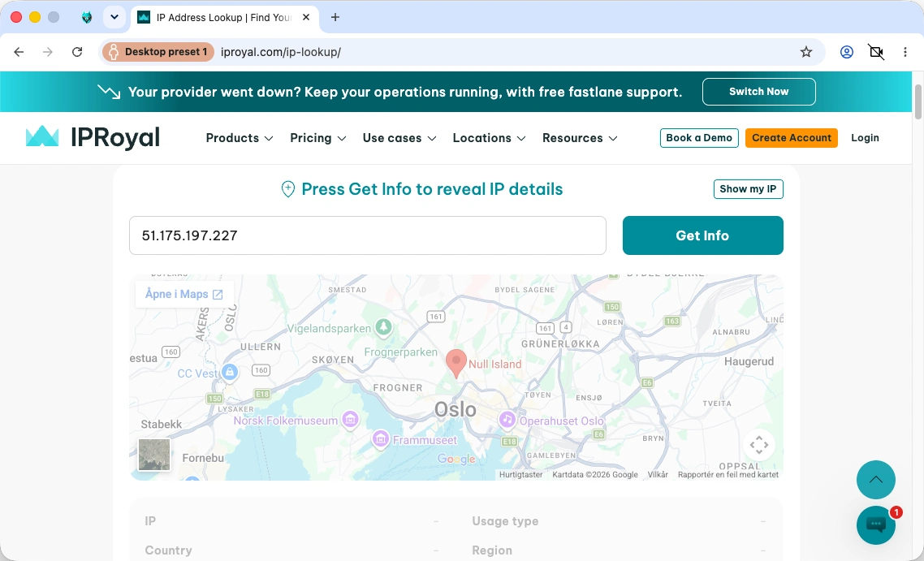
Task: Switch map to satellite view thumbnail
Action: pos(154,455)
